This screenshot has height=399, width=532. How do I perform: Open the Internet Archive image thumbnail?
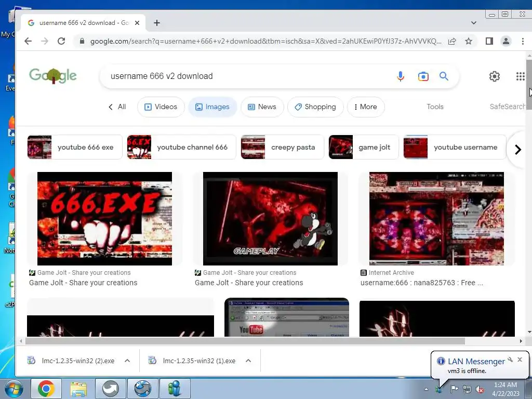[436, 219]
